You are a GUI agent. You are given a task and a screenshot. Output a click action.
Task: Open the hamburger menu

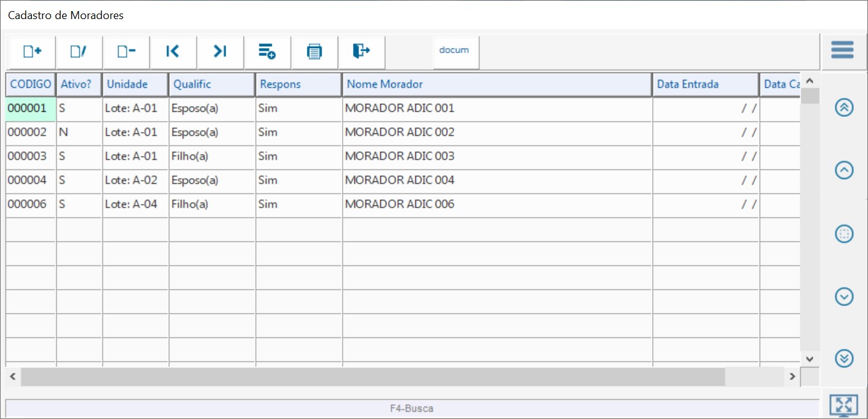pos(842,50)
